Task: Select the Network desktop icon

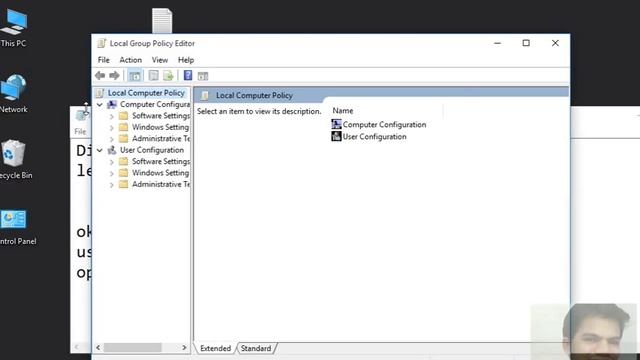Action: 14,93
